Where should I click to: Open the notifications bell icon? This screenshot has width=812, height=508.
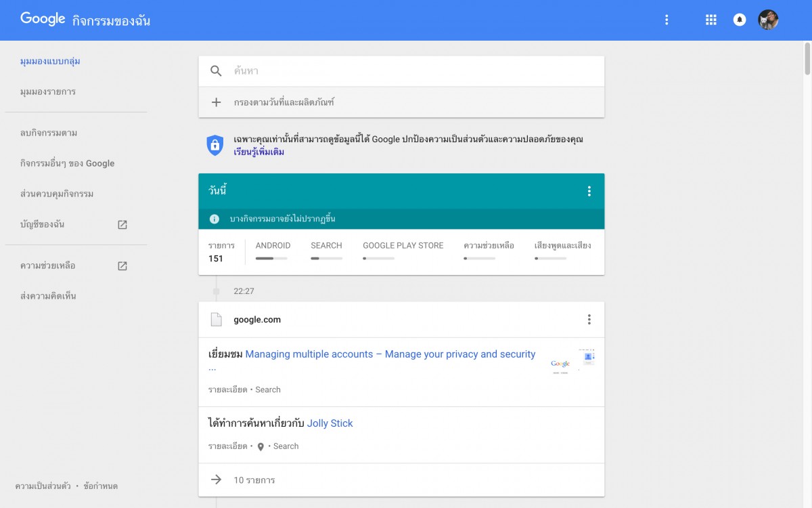[x=740, y=20]
